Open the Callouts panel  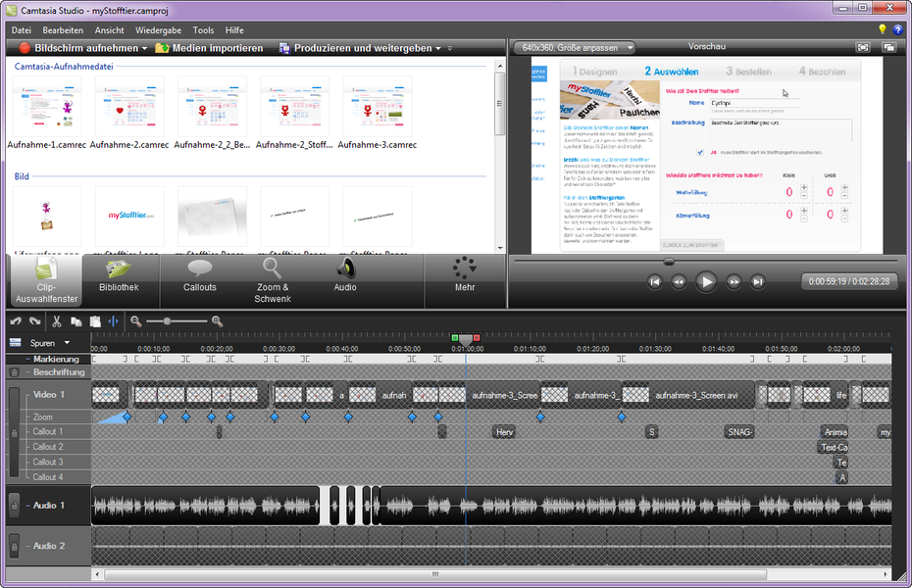click(x=199, y=276)
